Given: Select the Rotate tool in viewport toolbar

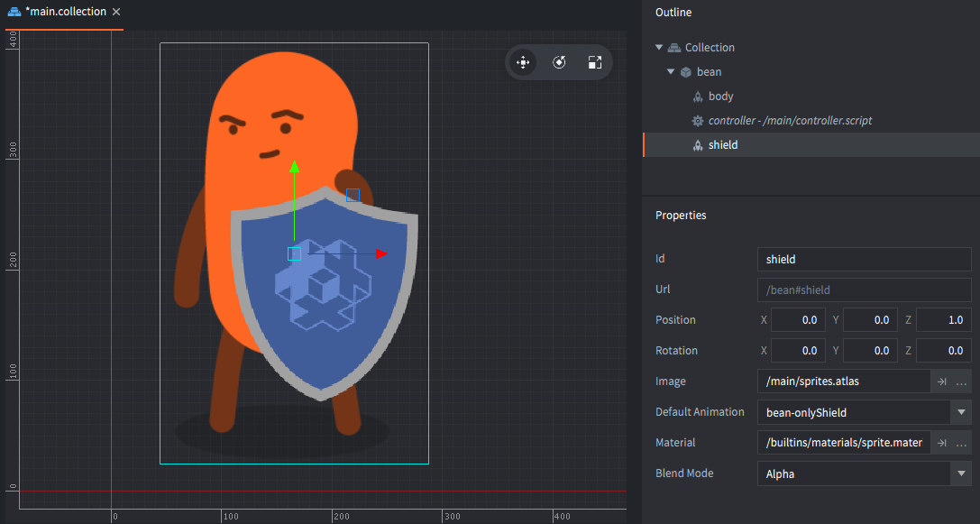Looking at the screenshot, I should pyautogui.click(x=559, y=62).
